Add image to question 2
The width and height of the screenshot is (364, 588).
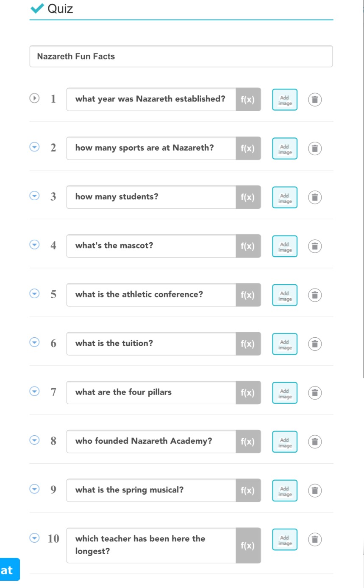coord(285,148)
